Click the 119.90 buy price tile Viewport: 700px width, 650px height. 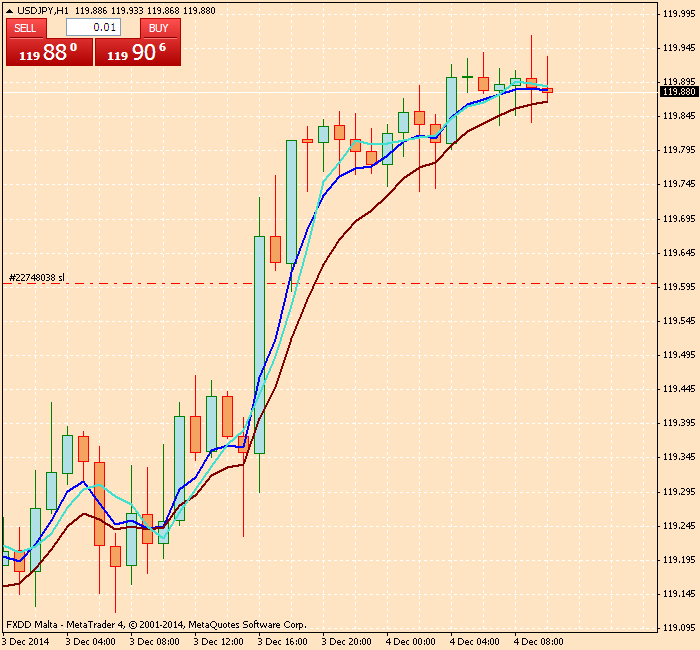(x=138, y=53)
